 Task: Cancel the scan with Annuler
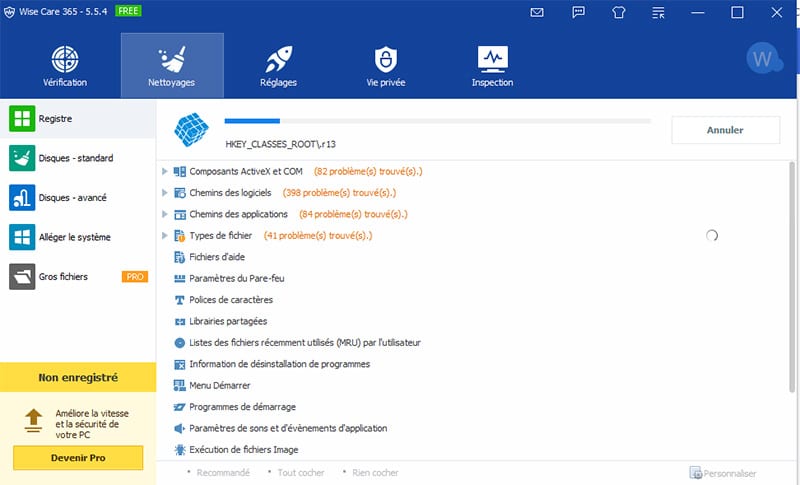[726, 130]
